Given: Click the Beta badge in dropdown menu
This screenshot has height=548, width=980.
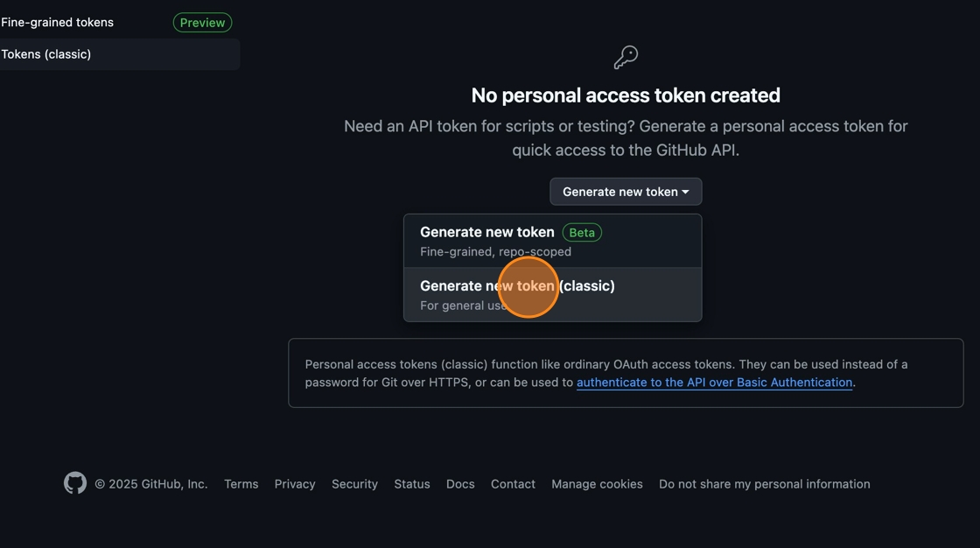Looking at the screenshot, I should 582,233.
